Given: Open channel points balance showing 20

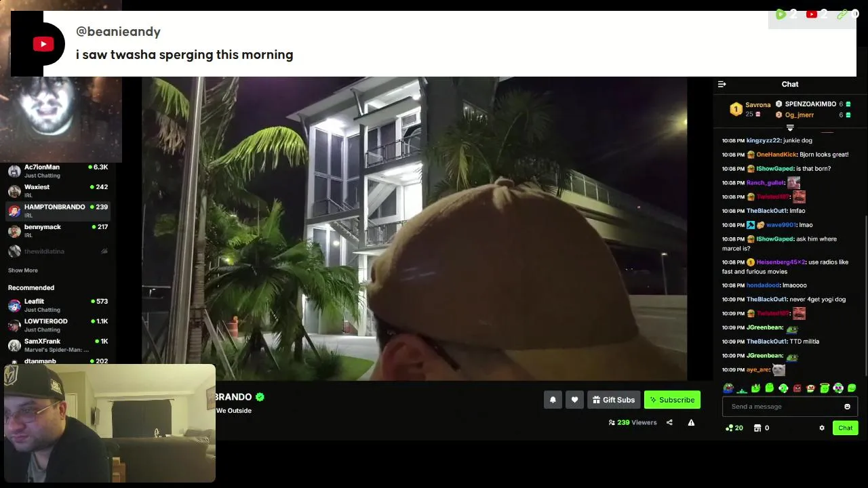Looking at the screenshot, I should (734, 428).
